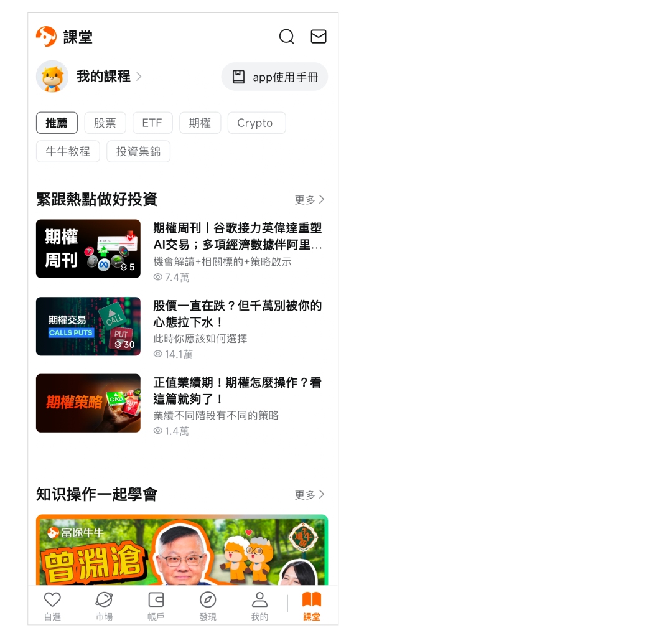
Task: Go to 我的 profile icon
Action: tap(259, 600)
